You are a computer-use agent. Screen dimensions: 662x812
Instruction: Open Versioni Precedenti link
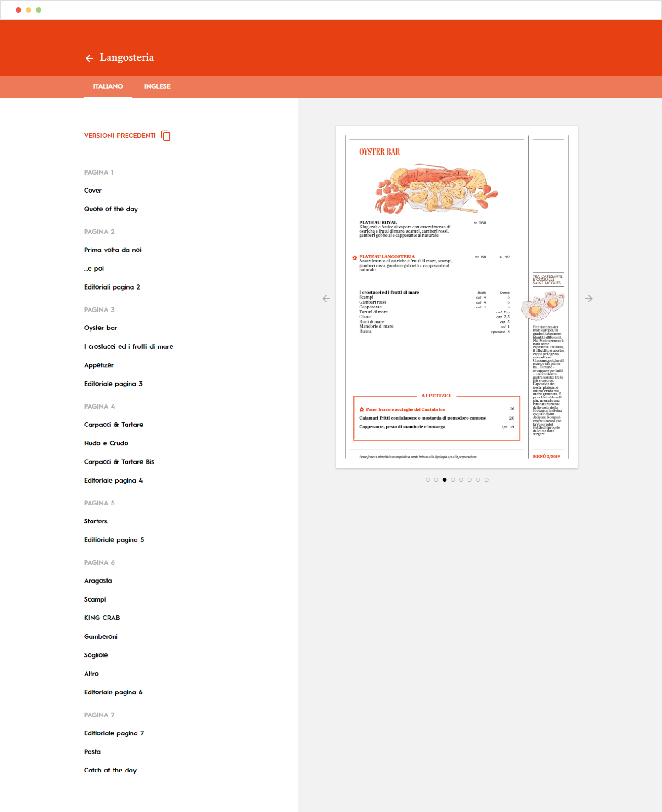pyautogui.click(x=120, y=136)
